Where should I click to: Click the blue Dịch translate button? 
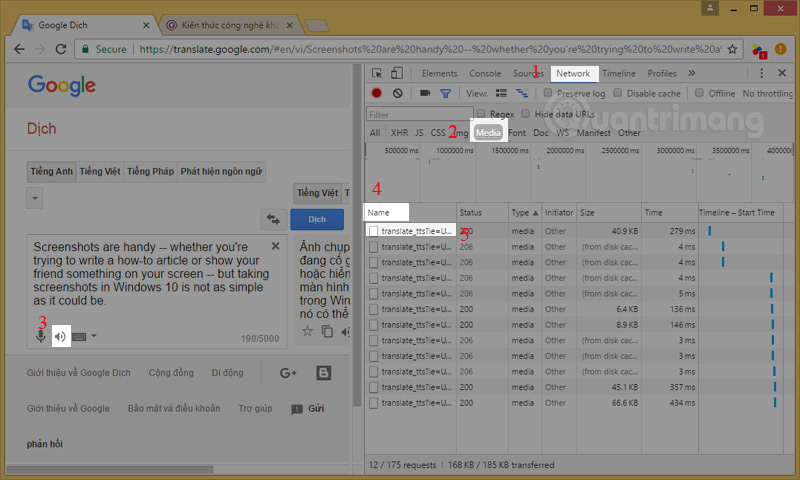coord(317,219)
